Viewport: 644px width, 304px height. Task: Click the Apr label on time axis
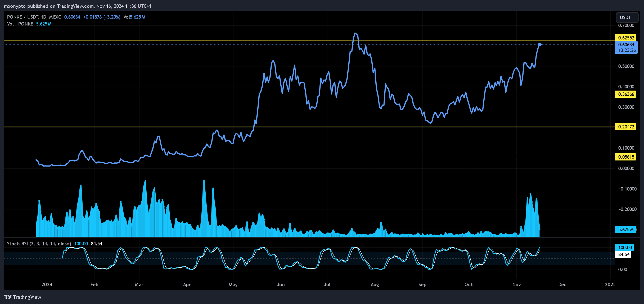[187, 285]
